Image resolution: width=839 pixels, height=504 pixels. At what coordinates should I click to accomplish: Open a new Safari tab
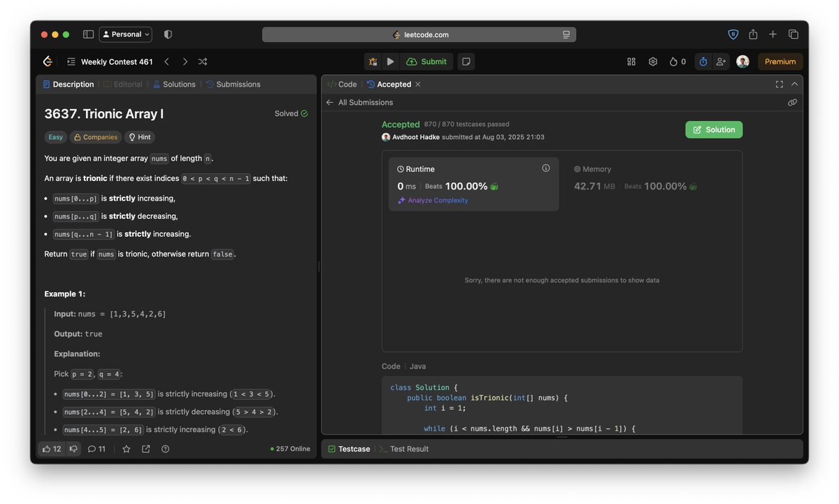pos(773,34)
